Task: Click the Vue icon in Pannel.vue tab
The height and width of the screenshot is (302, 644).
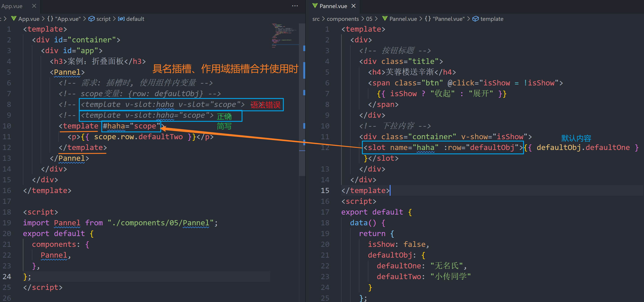Action: click(315, 6)
